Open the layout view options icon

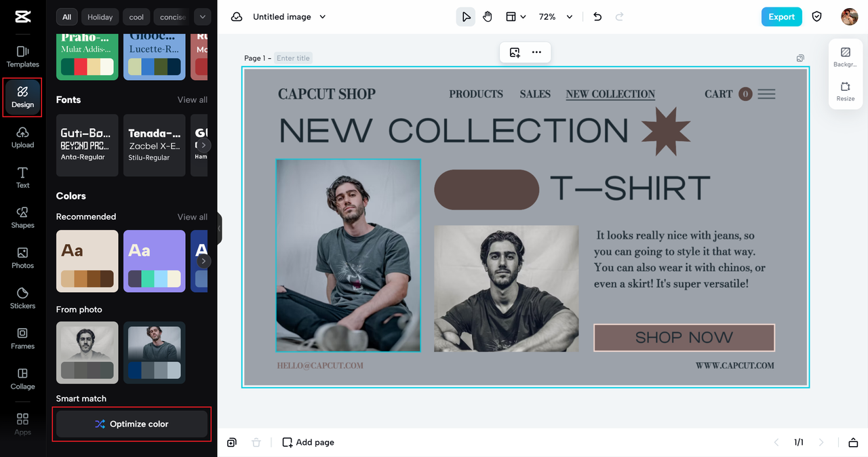point(511,17)
